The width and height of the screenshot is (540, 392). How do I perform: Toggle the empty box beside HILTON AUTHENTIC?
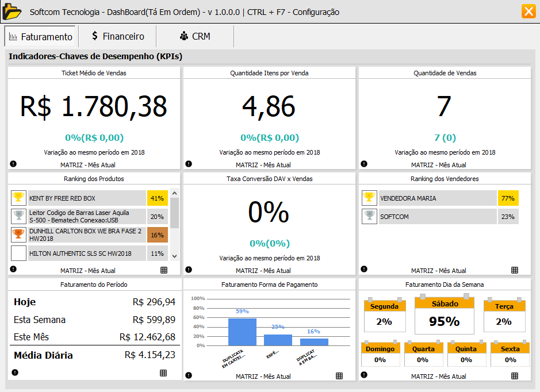(x=19, y=253)
